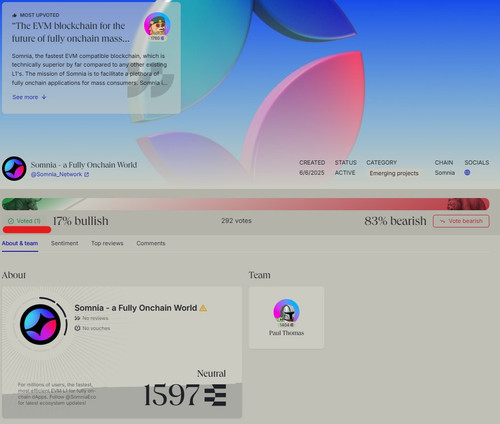The image size is (500, 424).
Task: Click the large Somnia logo in About card
Action: tap(40, 324)
